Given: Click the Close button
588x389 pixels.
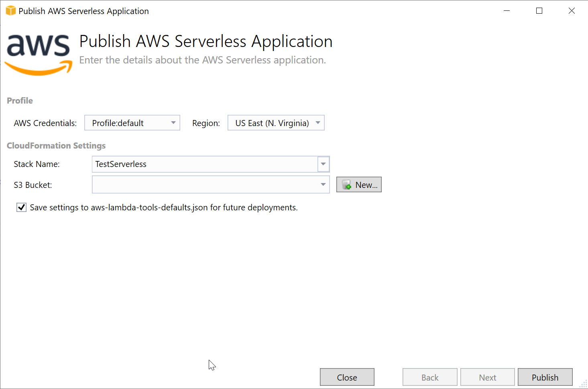Looking at the screenshot, I should coord(347,377).
